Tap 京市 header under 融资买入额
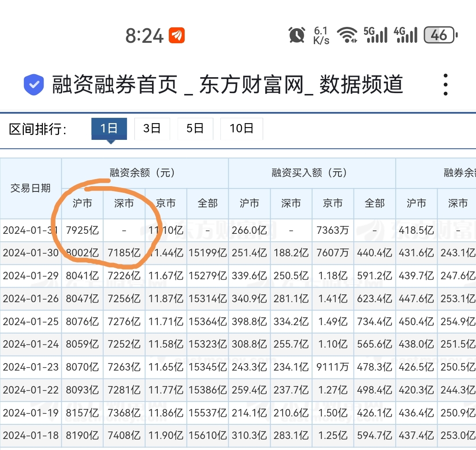476x450 pixels. coord(333,203)
